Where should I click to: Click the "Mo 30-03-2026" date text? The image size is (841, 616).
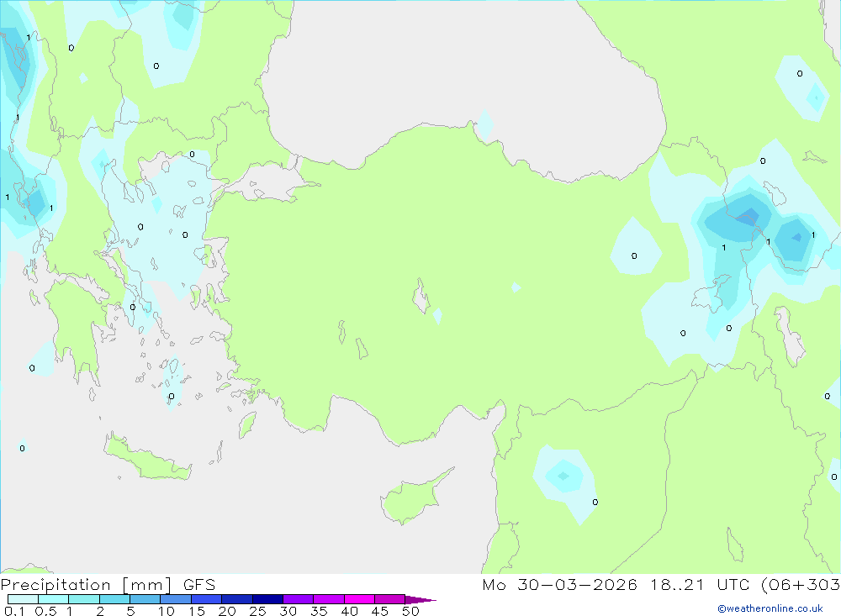560,585
